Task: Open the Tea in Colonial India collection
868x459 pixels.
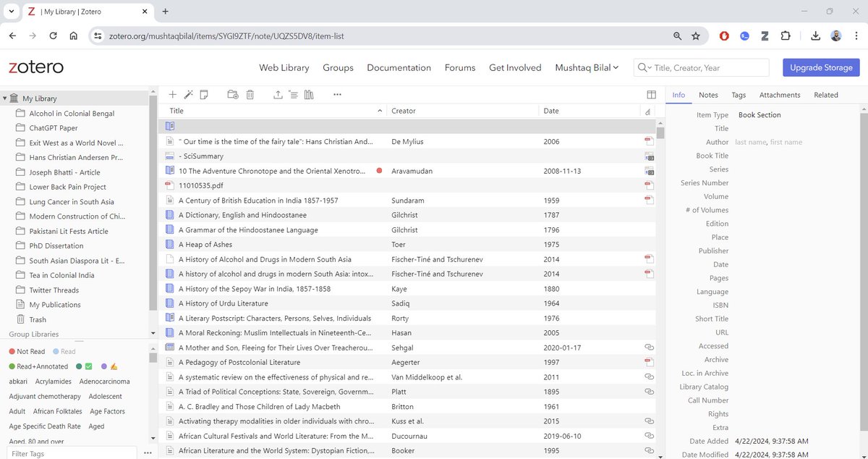Action: (61, 275)
